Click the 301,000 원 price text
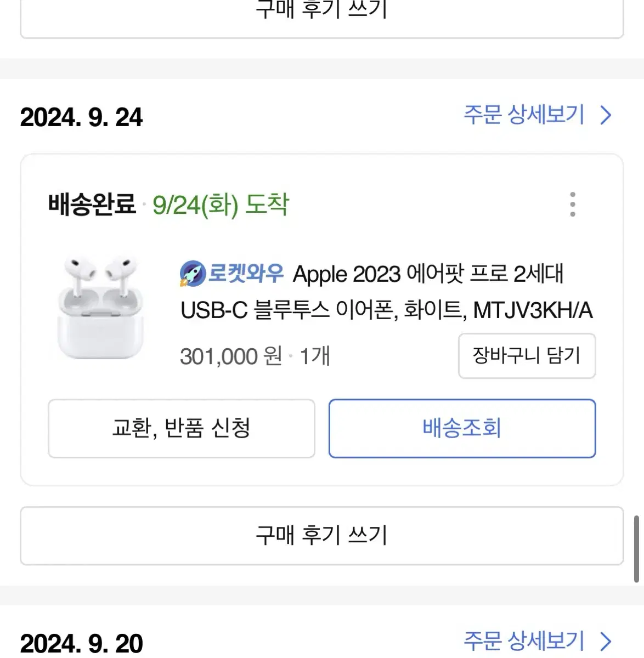 (231, 356)
